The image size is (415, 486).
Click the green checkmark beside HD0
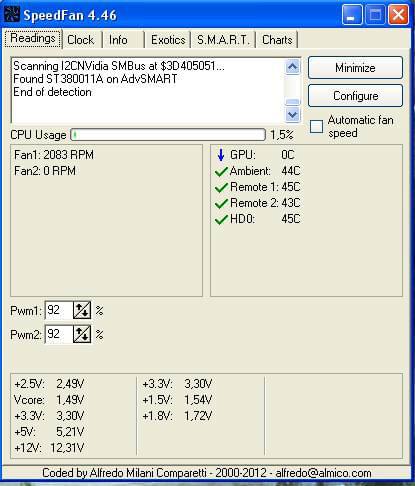pos(221,219)
